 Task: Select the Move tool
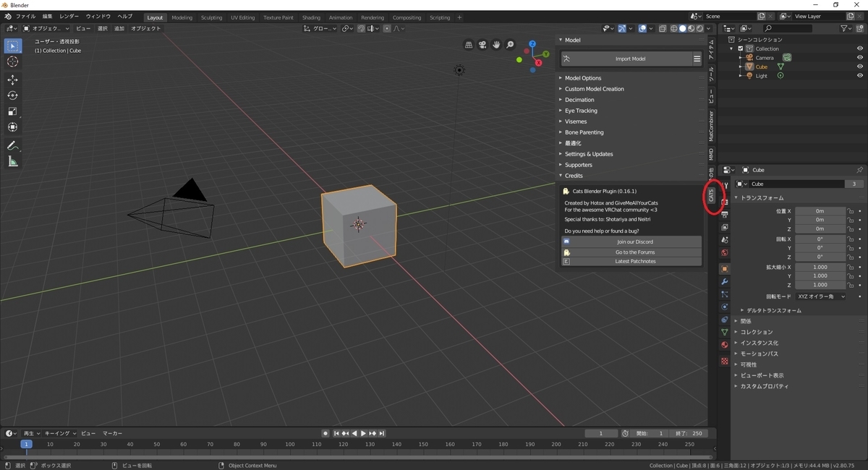pyautogui.click(x=12, y=80)
